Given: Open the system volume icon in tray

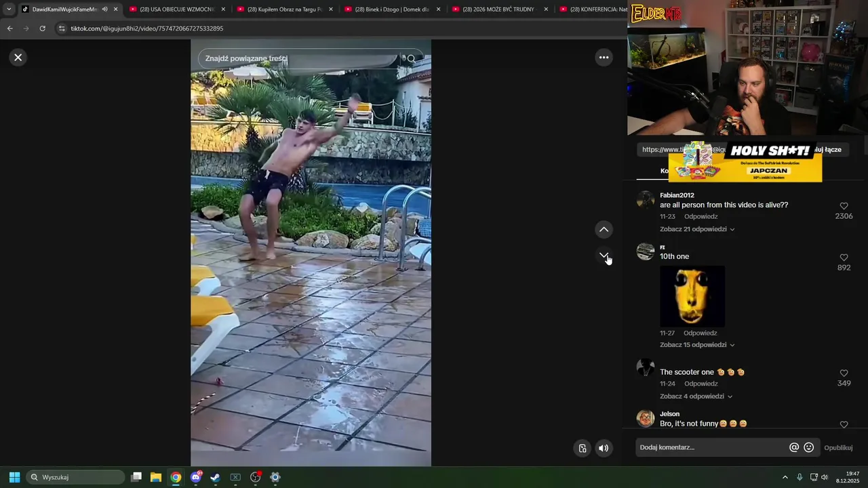Looking at the screenshot, I should (x=825, y=477).
